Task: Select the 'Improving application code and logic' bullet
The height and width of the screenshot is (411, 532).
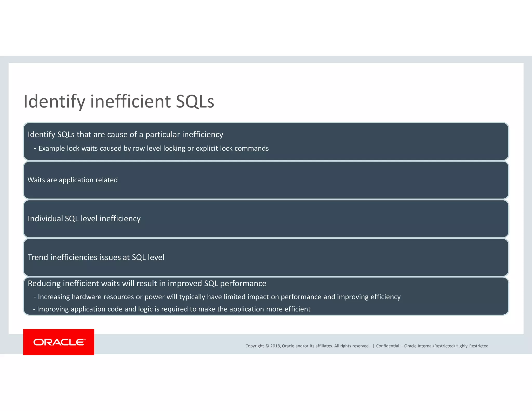Action: pyautogui.click(x=172, y=309)
